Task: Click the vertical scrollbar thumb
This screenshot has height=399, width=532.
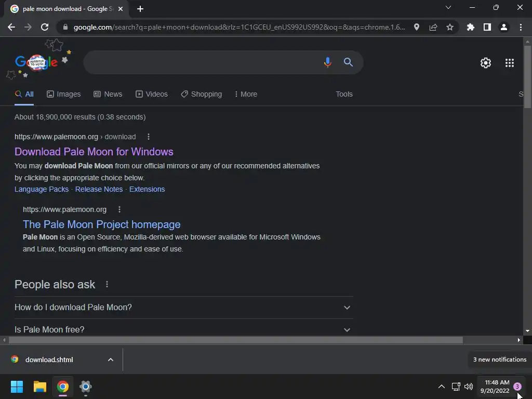Action: 527,77
